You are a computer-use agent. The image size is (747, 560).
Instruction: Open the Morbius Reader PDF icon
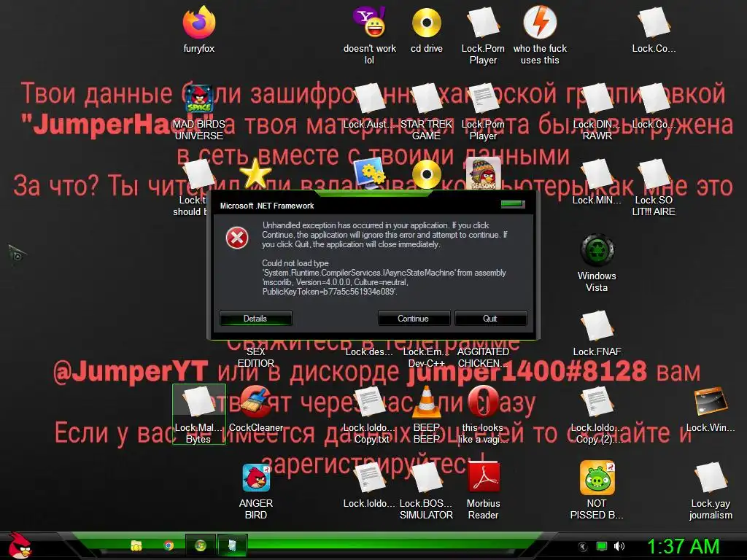(x=483, y=478)
